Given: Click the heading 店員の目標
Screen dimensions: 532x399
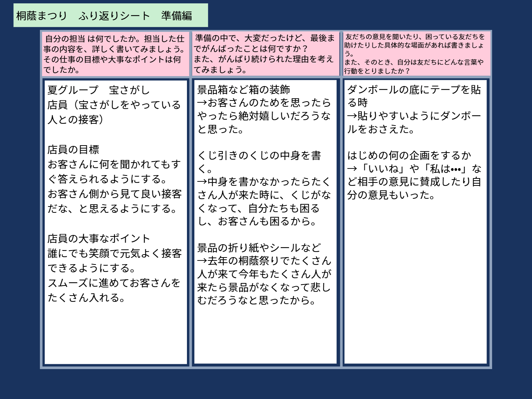Looking at the screenshot, I should pos(73,150).
